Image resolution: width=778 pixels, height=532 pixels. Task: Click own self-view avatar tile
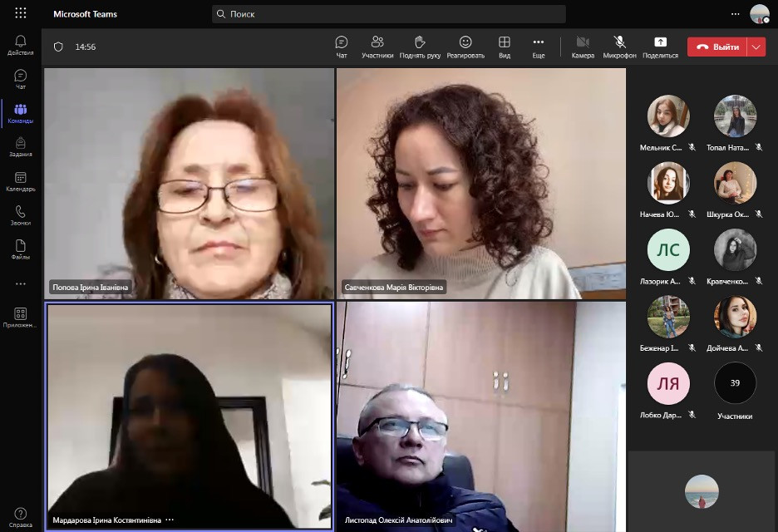click(702, 491)
